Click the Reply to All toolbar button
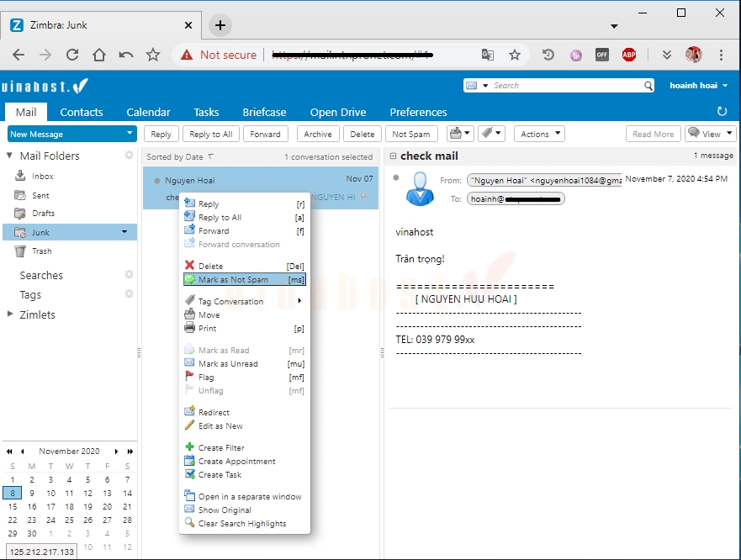 click(x=211, y=134)
